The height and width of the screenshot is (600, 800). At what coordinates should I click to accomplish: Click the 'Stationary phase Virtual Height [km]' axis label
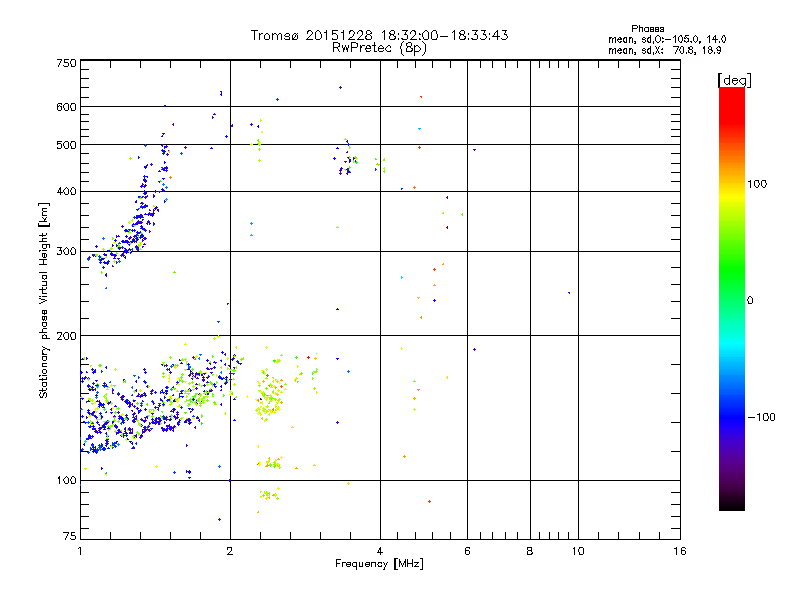click(x=44, y=300)
